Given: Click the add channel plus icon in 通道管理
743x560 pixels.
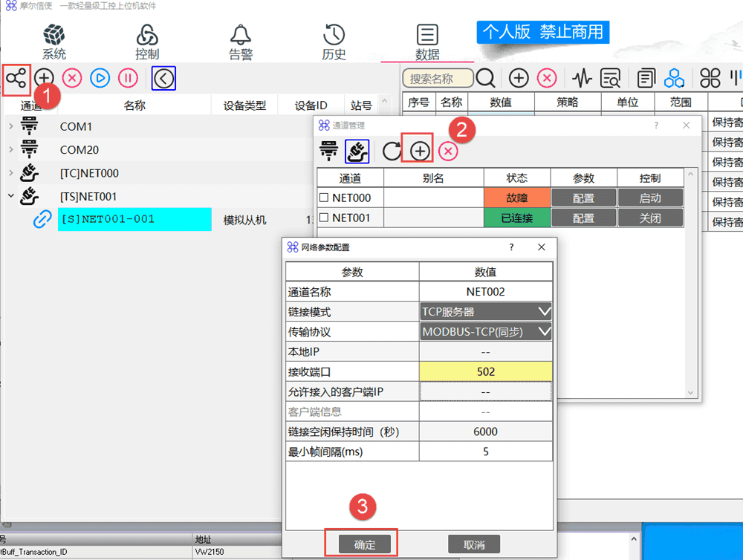Looking at the screenshot, I should click(420, 152).
